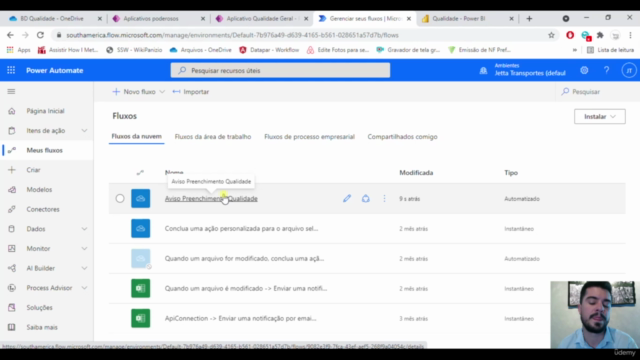
Task: Open the app launcher waffle icon
Action: pyautogui.click(x=11, y=70)
